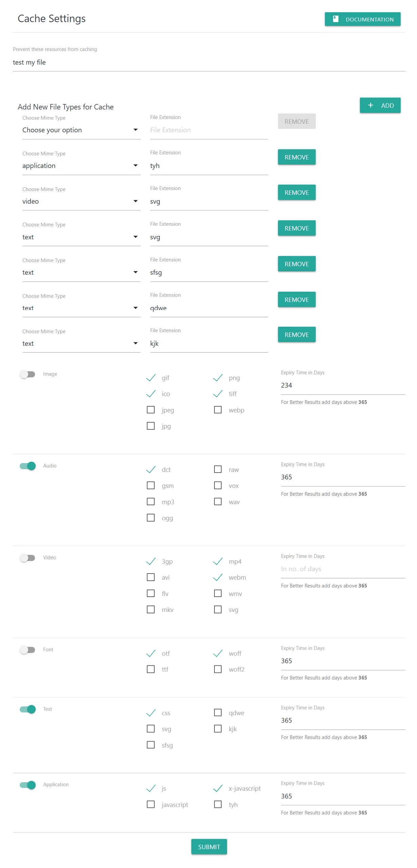Remove the row with extension tyh
Screen dimensions: 417x868
[296, 157]
